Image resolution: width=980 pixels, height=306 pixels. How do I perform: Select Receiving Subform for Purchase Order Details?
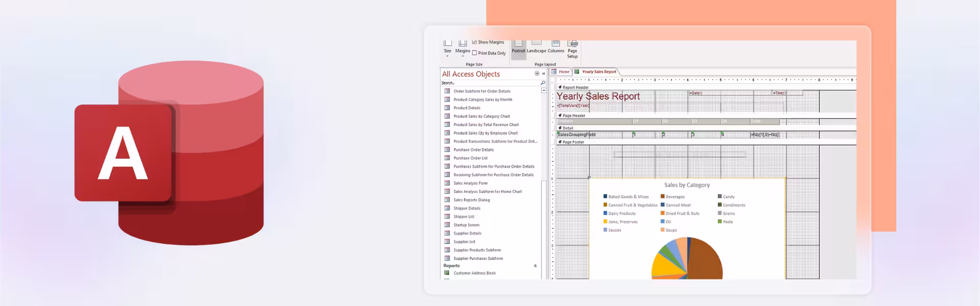point(494,175)
